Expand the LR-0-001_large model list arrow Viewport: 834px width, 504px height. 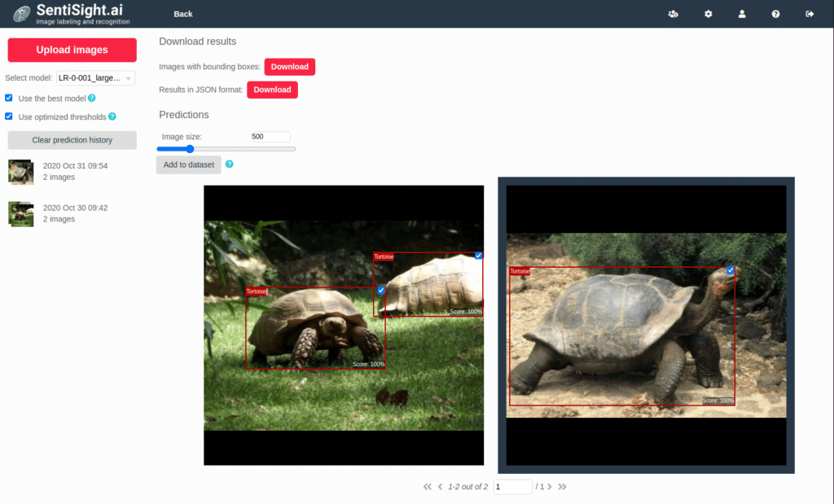(130, 77)
